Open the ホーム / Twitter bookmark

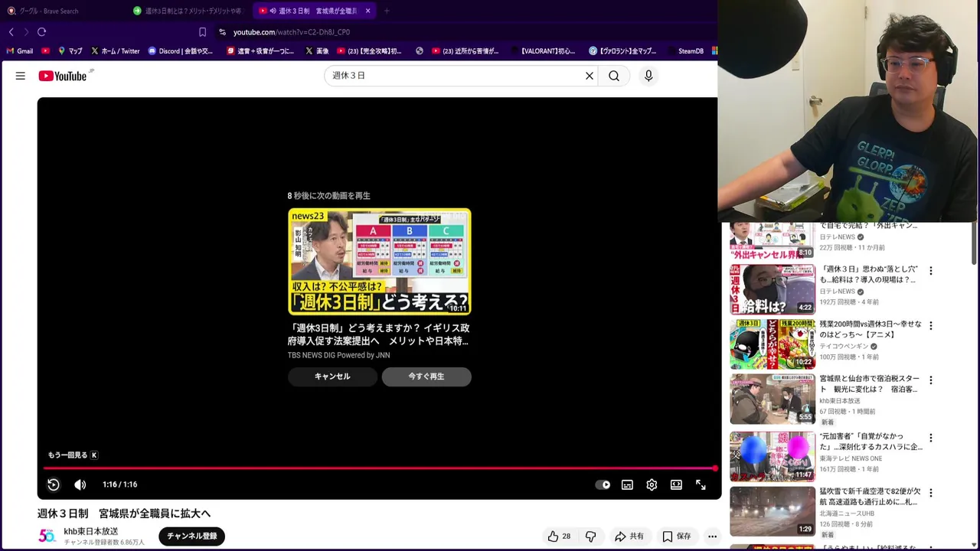click(x=115, y=51)
